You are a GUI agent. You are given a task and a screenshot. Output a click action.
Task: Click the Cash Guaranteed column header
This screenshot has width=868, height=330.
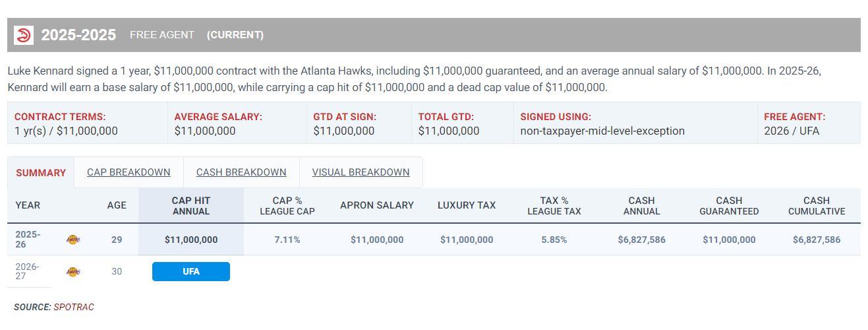pyautogui.click(x=729, y=206)
